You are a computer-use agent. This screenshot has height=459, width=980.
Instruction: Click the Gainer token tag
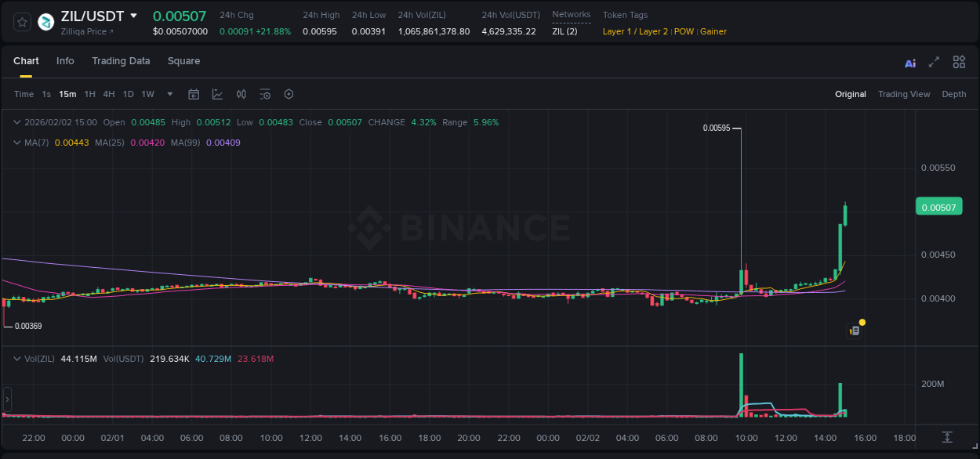coord(713,31)
